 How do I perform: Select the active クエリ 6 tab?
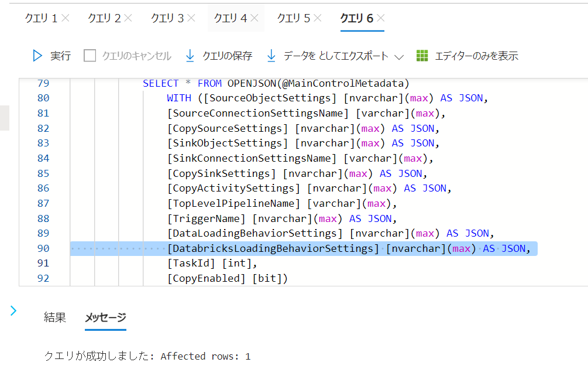(x=357, y=18)
